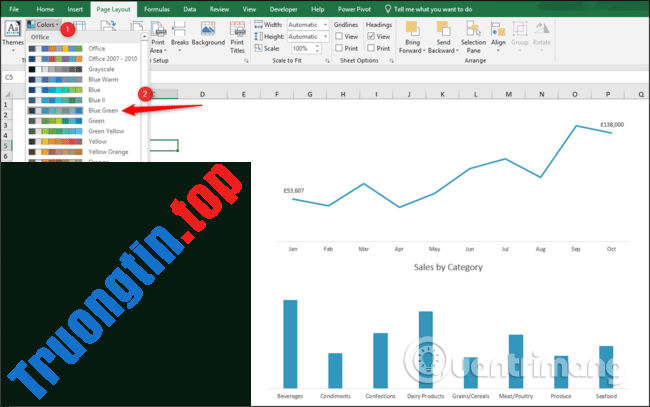Enable Gridlines View checkbox
The image size is (650, 407).
339,36
